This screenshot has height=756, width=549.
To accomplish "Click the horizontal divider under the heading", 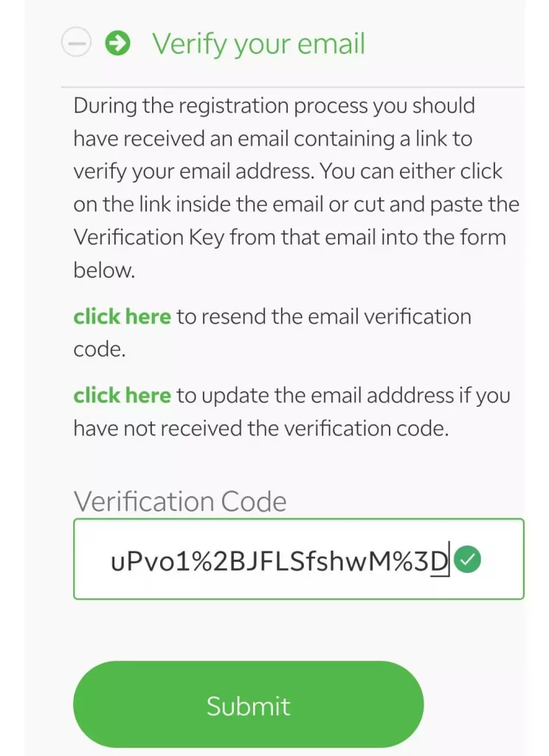I will 292,87.
